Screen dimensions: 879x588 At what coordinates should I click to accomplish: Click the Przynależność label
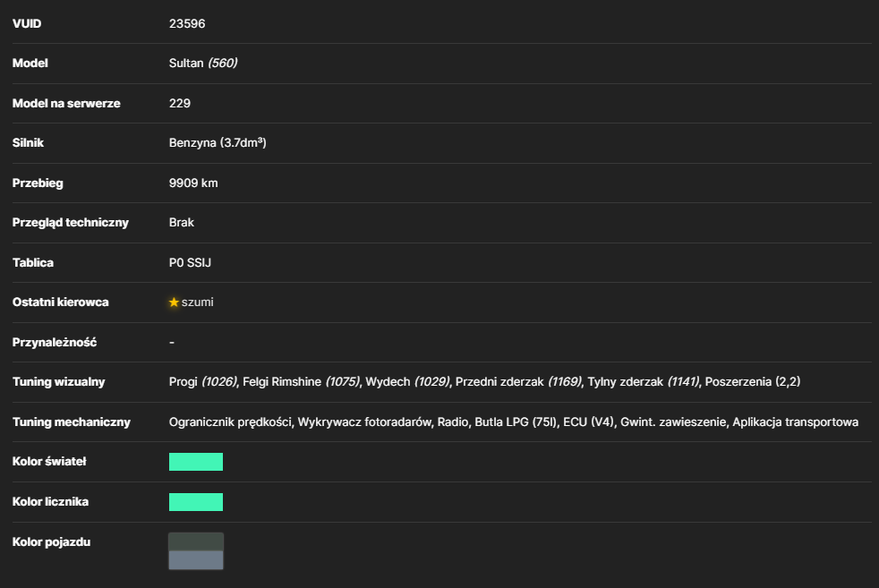(55, 343)
